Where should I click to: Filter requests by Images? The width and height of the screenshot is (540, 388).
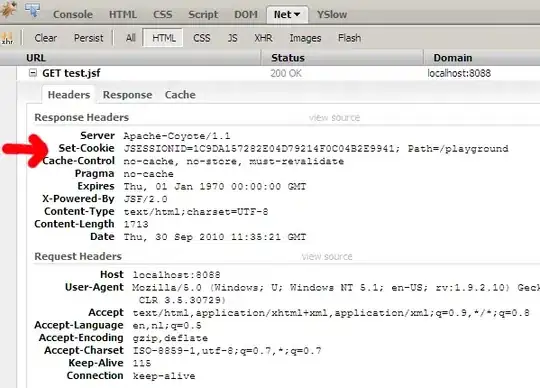tap(305, 38)
